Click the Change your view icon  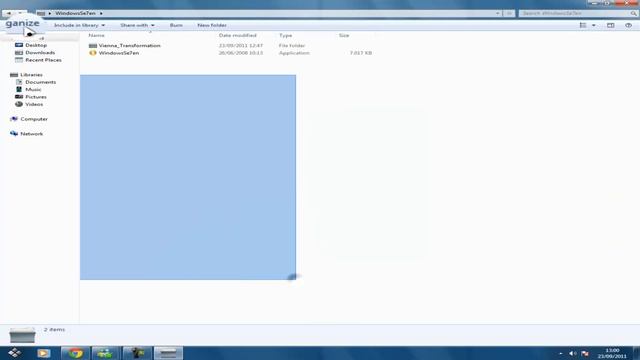pyautogui.click(x=583, y=25)
